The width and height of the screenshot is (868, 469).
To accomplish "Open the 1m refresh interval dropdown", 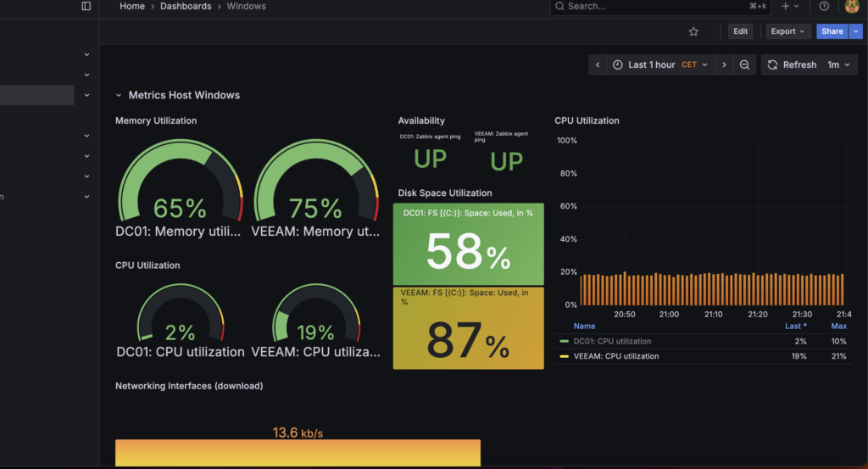I will click(x=838, y=65).
